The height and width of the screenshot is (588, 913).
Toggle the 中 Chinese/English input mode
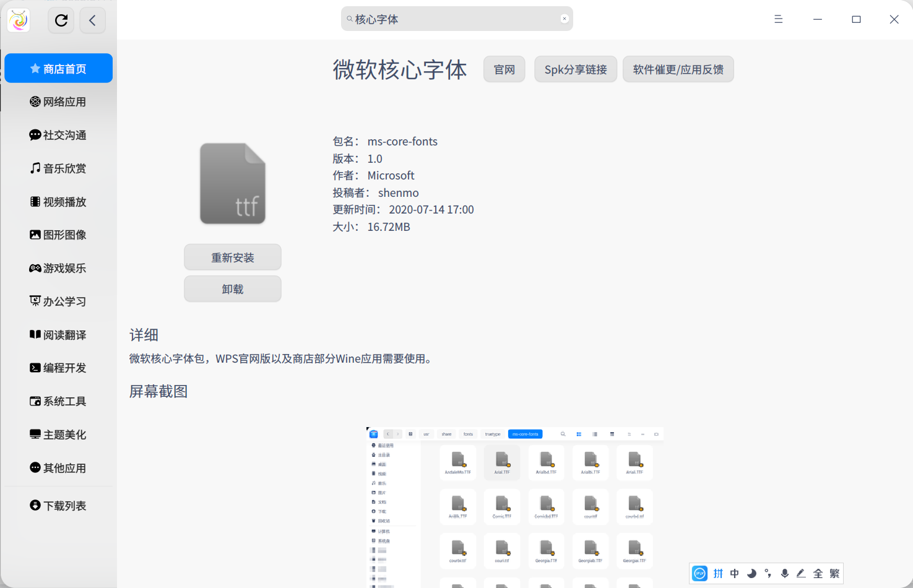(734, 574)
